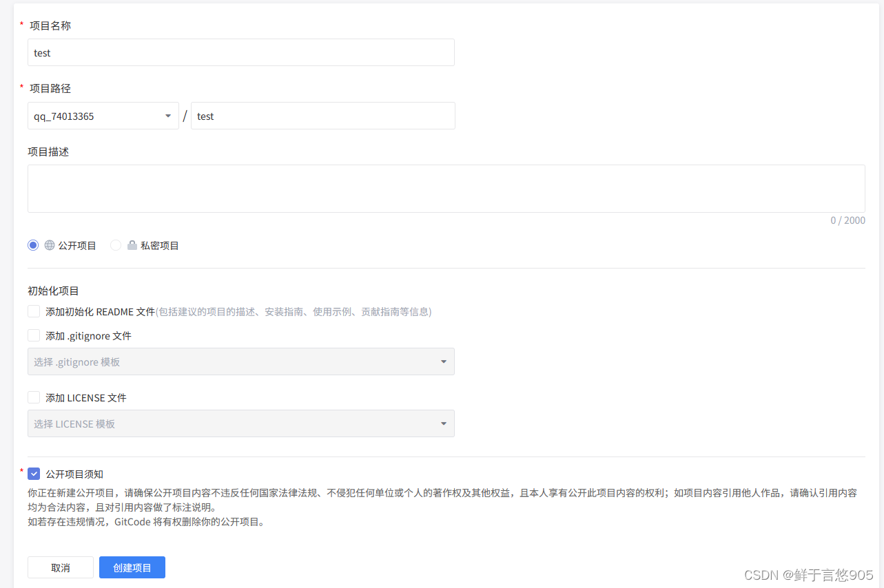Click the 0 / 2000 character counter
Screen dimensions: 884x588
pyautogui.click(x=847, y=220)
